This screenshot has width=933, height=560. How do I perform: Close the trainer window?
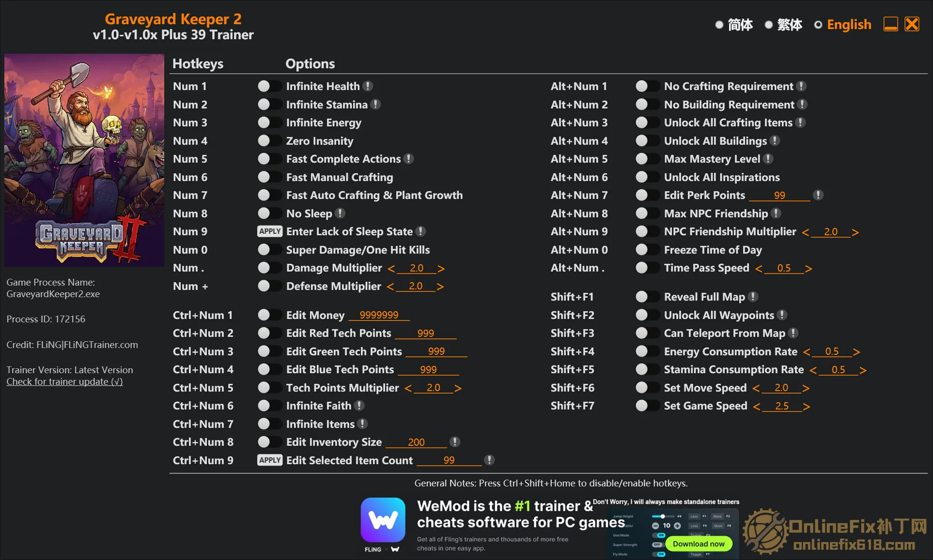912,24
